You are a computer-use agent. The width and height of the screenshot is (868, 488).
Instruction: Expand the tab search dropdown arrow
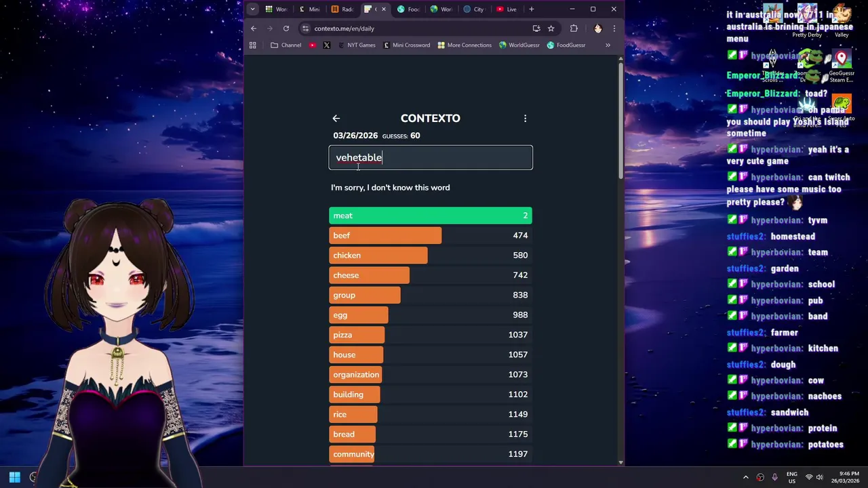click(252, 9)
